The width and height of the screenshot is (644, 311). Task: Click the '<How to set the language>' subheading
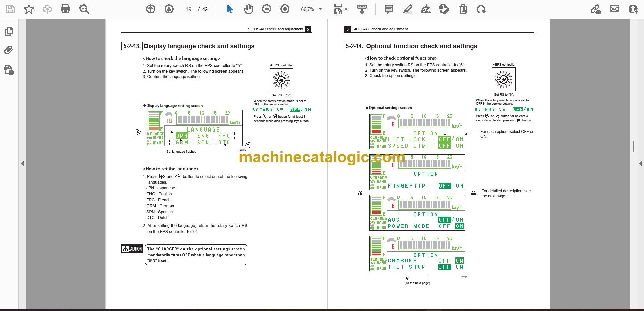pyautogui.click(x=171, y=169)
